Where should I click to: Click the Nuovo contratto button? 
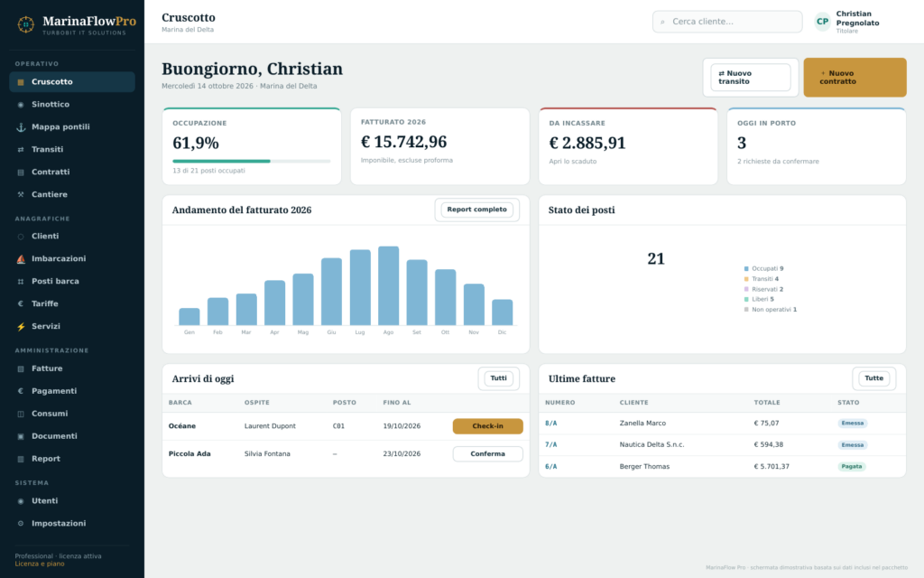[855, 78]
